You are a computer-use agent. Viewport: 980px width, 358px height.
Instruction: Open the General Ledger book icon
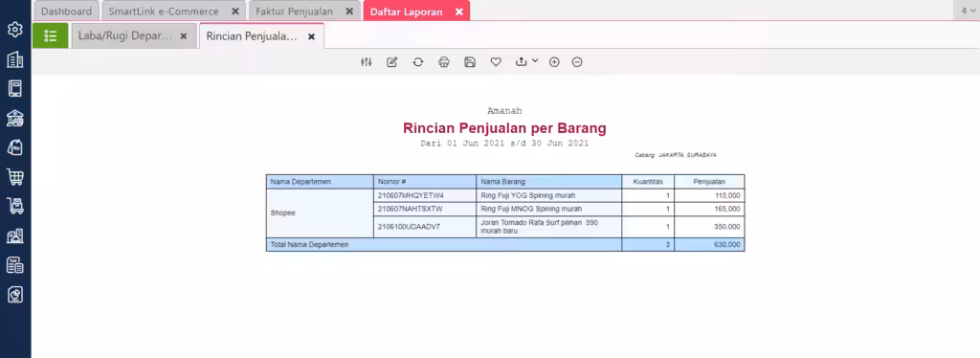[15, 89]
